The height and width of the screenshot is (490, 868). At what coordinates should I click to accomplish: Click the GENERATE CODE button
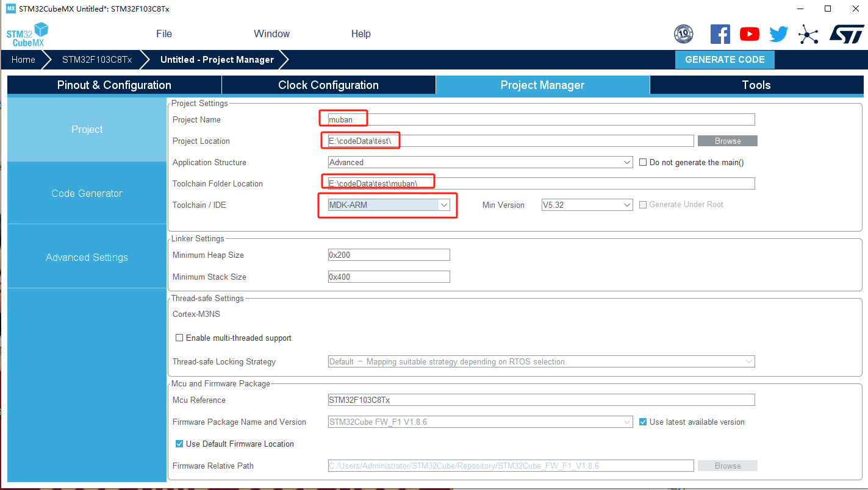(x=725, y=60)
